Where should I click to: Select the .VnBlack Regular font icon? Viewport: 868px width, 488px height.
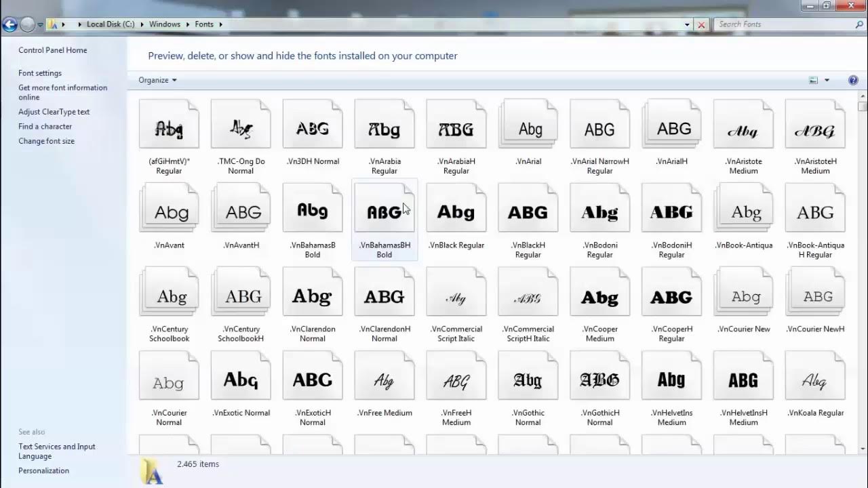coord(456,208)
